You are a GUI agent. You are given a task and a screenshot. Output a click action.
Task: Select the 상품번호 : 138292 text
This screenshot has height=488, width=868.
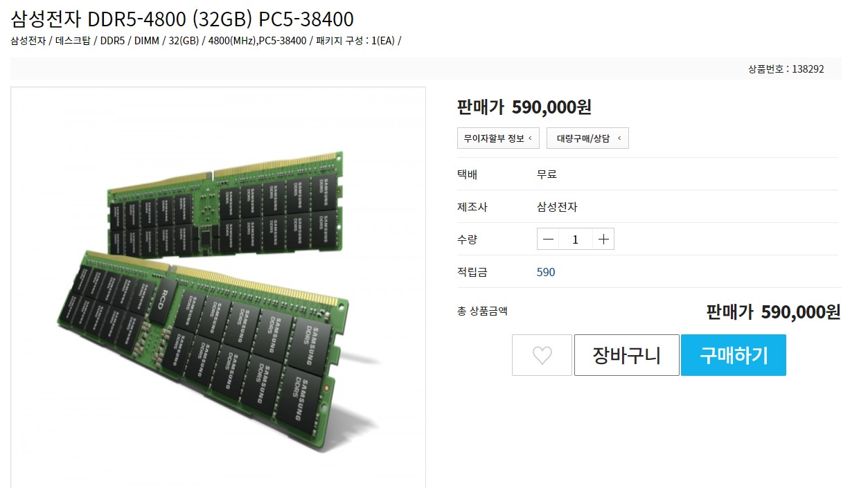[x=786, y=69]
